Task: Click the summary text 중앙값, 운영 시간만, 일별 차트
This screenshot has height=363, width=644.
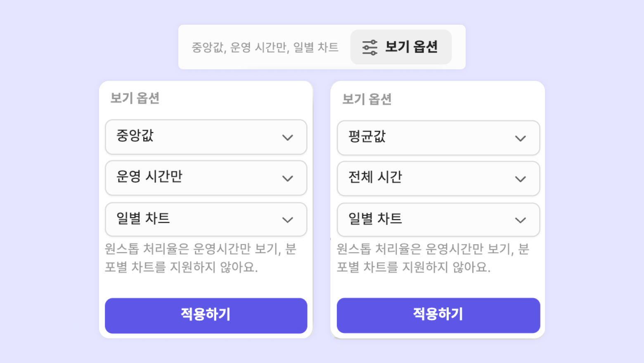Action: pyautogui.click(x=265, y=47)
